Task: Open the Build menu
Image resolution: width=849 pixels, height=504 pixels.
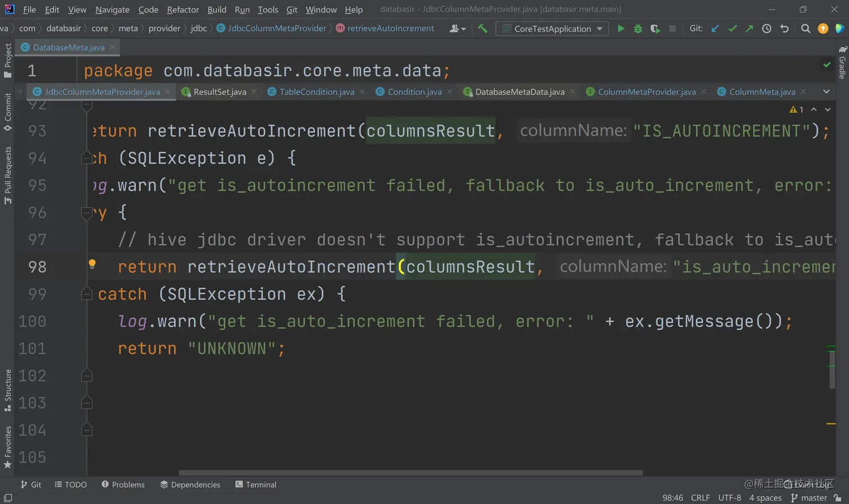Action: [217, 10]
